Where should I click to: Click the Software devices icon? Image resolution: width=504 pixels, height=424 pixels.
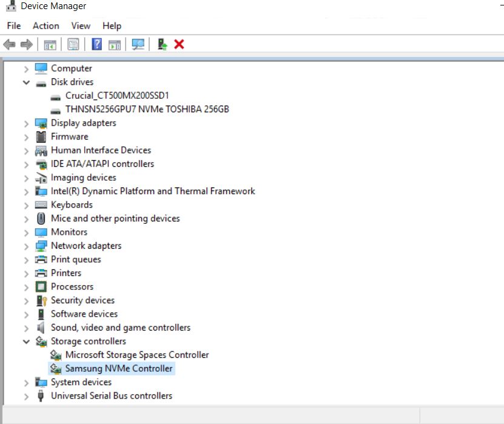tap(41, 314)
